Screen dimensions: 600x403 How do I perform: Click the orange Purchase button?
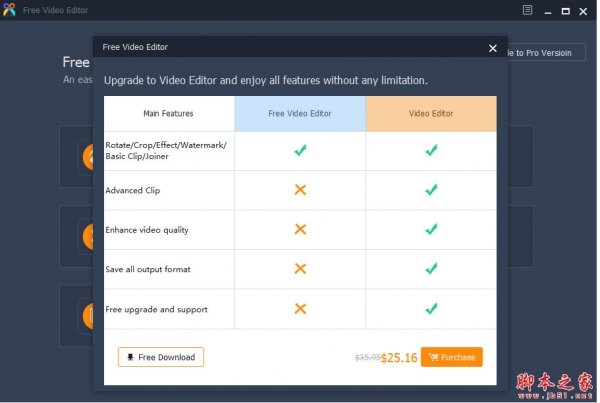[454, 359]
